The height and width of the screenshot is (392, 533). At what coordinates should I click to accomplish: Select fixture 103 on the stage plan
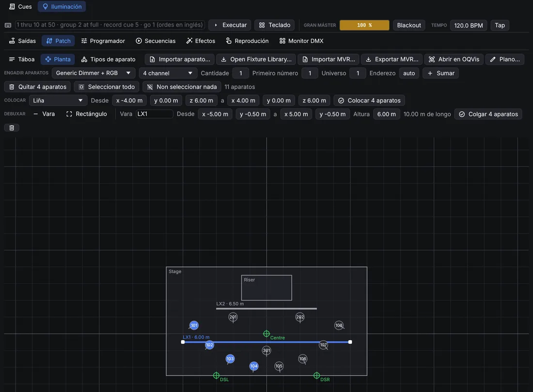(x=230, y=359)
